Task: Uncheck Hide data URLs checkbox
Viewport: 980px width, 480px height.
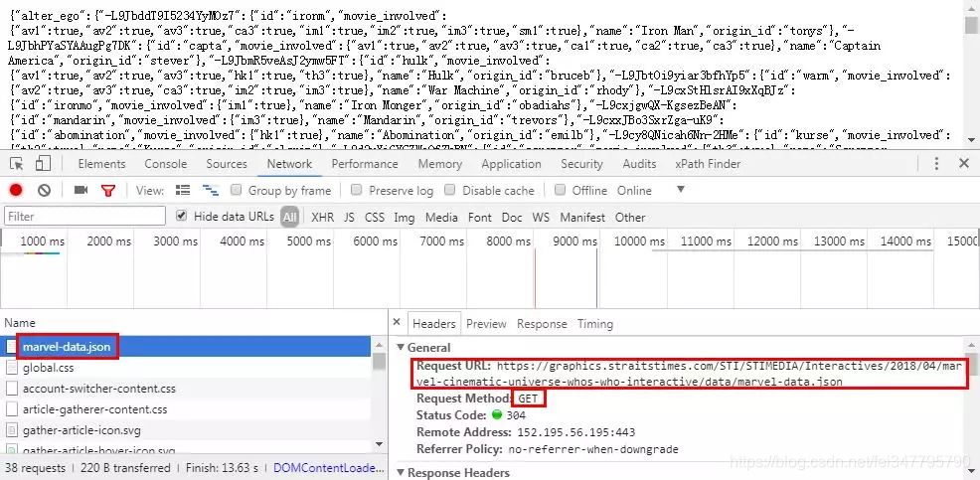Action: 181,216
